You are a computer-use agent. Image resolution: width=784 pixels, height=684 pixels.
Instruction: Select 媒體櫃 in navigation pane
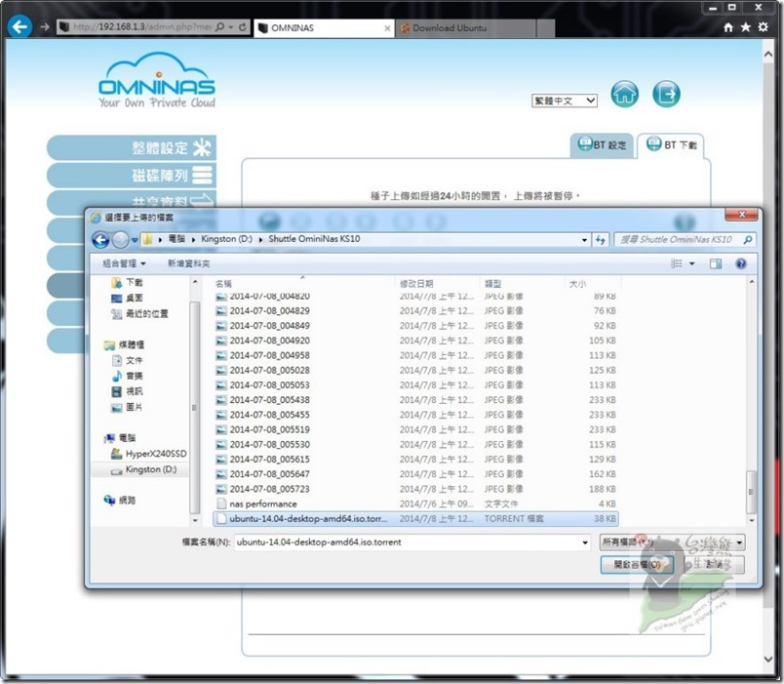point(124,344)
